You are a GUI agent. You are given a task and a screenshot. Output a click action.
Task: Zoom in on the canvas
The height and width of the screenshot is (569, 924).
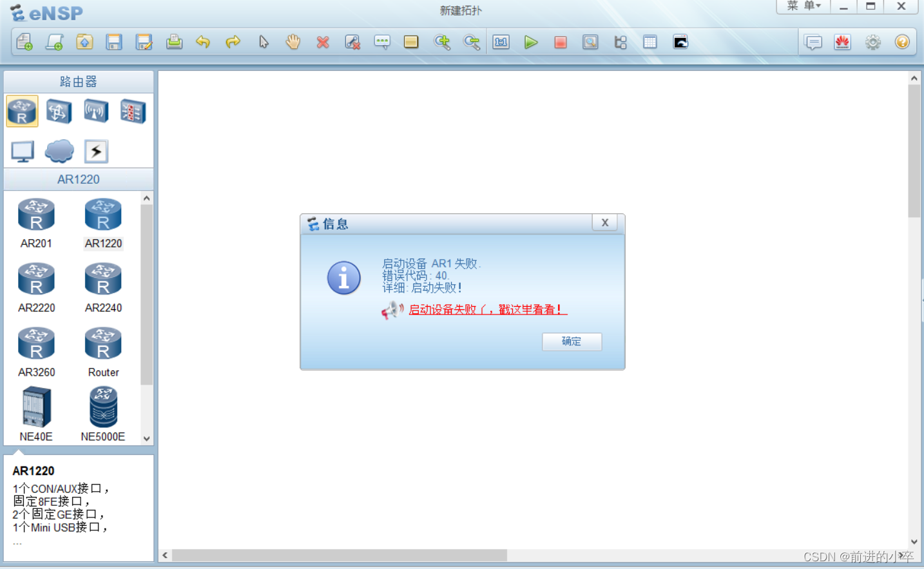[442, 43]
